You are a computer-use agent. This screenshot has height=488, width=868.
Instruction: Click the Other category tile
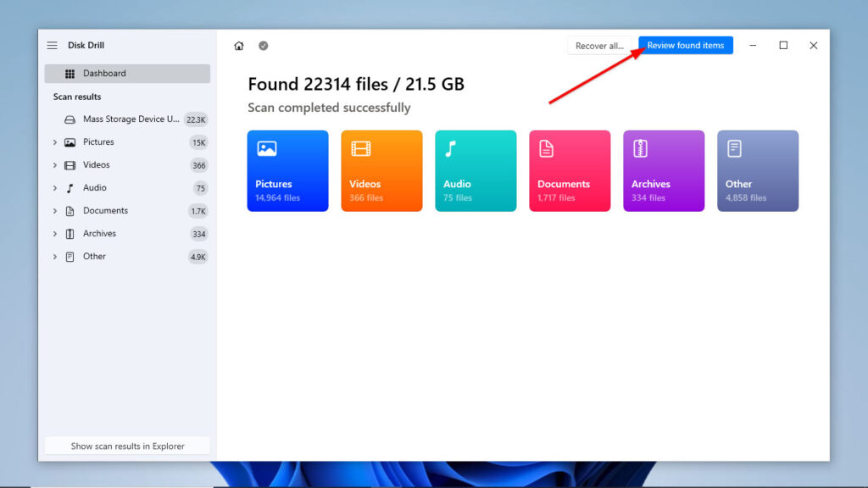point(757,170)
